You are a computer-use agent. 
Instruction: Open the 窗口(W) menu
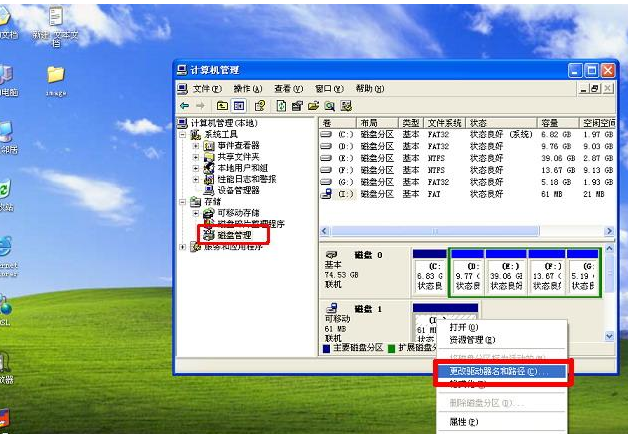329,88
